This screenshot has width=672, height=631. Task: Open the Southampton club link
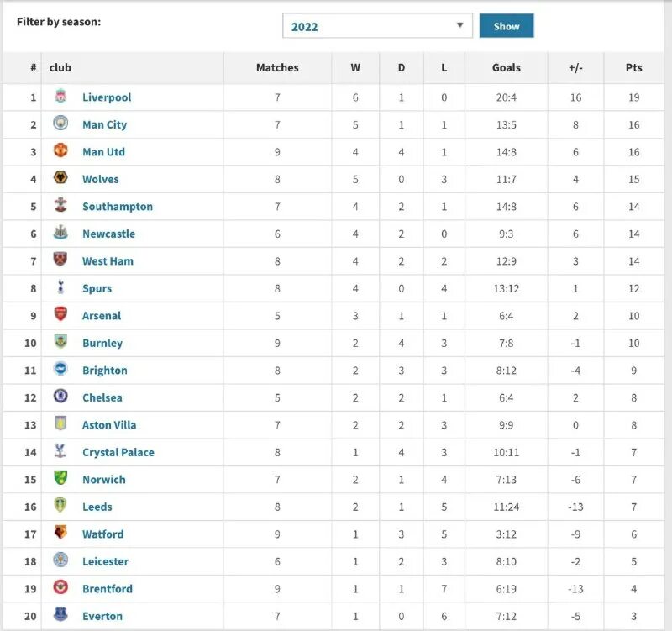(x=118, y=207)
